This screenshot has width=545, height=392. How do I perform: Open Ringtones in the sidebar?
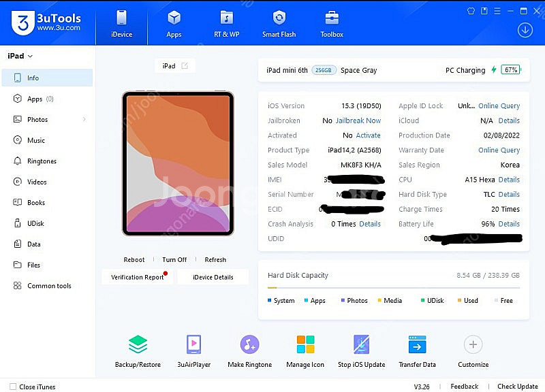(x=47, y=161)
